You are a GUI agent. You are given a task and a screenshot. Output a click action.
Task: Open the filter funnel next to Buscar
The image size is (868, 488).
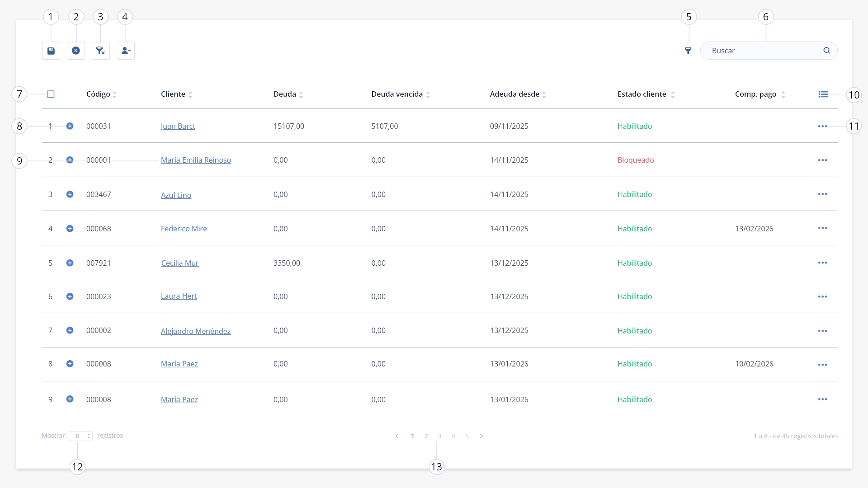[688, 51]
